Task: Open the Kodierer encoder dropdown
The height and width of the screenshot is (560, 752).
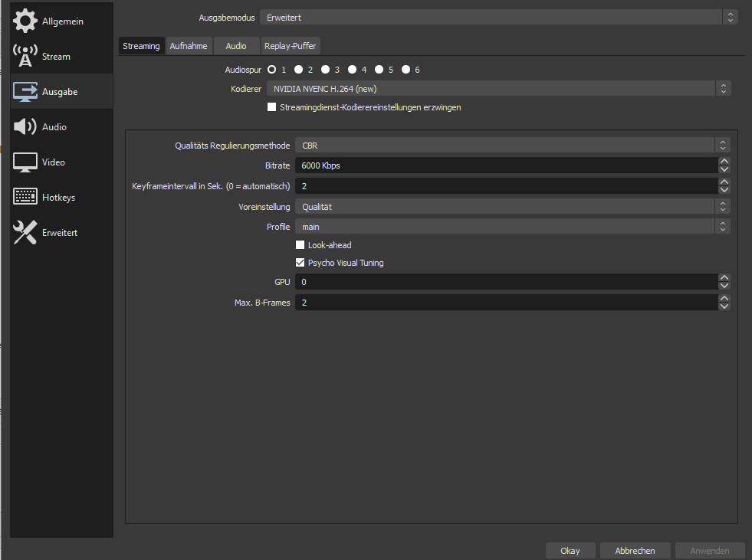Action: 498,89
